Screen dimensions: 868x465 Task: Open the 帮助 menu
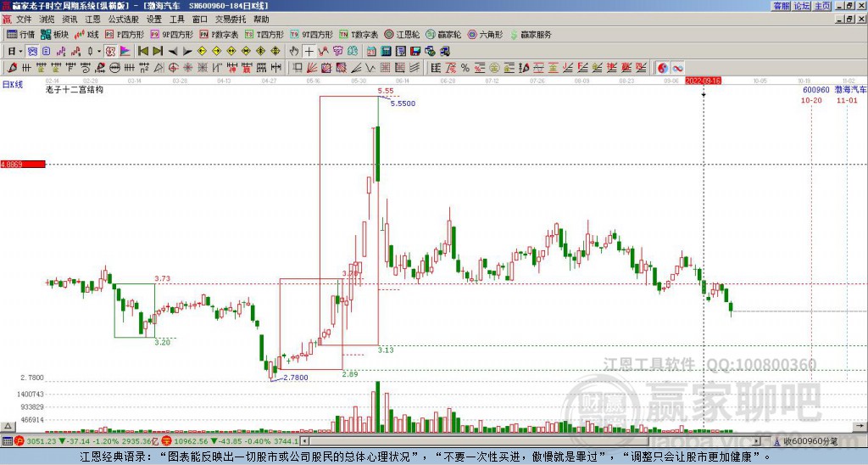pyautogui.click(x=261, y=20)
